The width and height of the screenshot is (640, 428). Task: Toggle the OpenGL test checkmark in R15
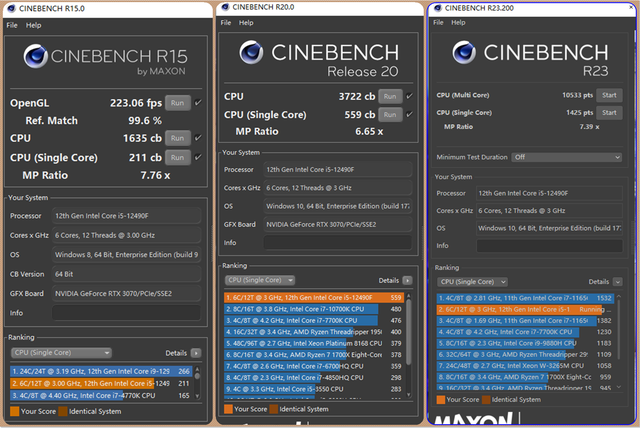click(198, 102)
